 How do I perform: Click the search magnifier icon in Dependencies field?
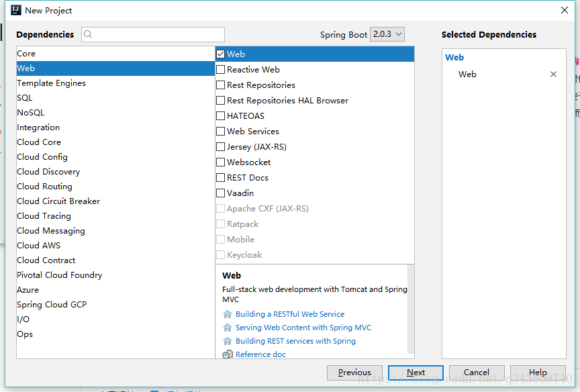88,34
